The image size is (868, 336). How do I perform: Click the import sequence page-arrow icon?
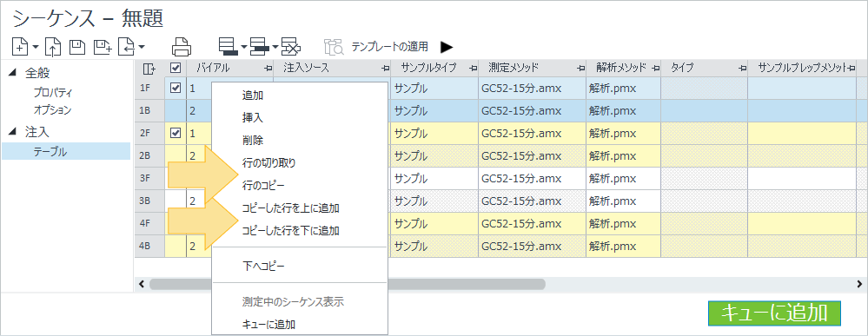(x=127, y=47)
